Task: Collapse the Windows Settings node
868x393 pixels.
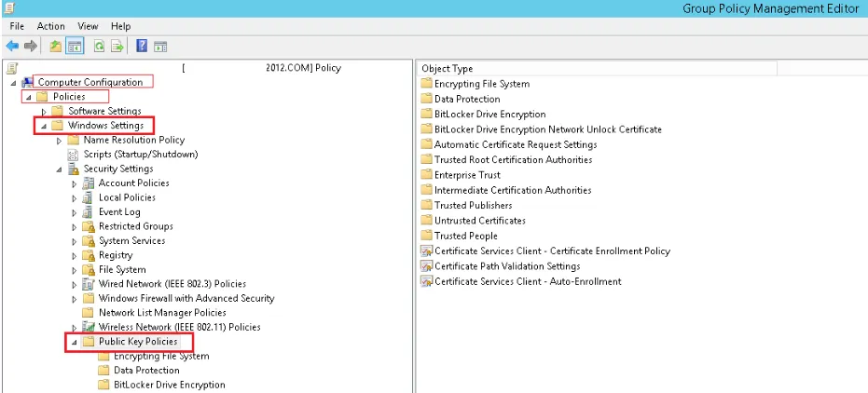Action: 44,126
